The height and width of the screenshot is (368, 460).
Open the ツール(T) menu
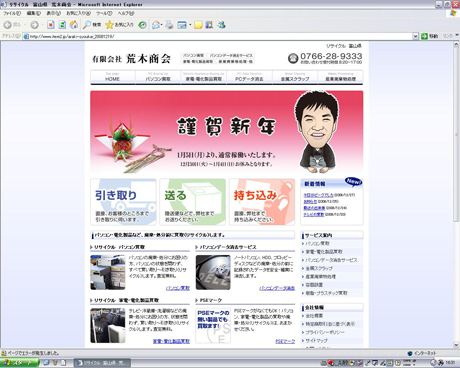[104, 13]
